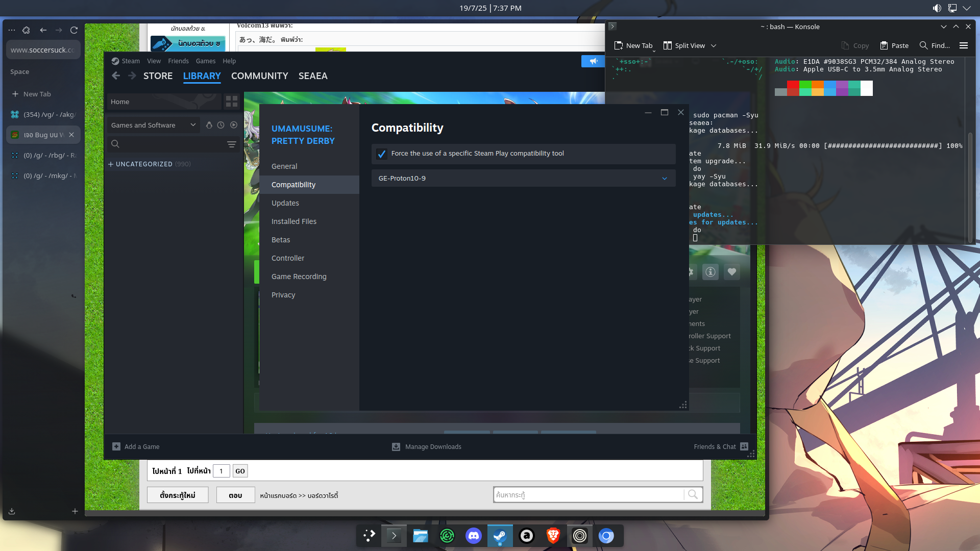980x551 pixels.
Task: Close the 'Bug' browser sidebar tab
Action: 71,135
